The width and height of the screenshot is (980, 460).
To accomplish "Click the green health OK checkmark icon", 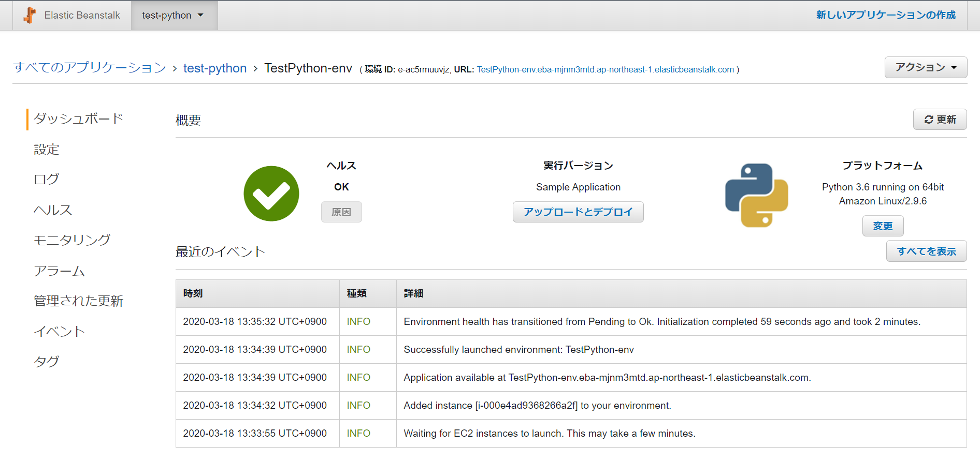I will 271,194.
